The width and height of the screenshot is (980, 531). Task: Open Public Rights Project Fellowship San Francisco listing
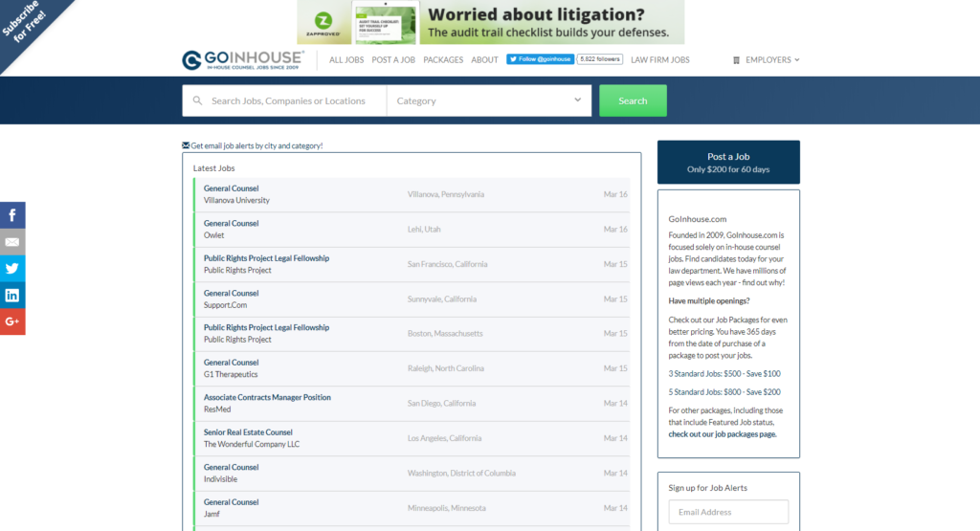tap(412, 264)
